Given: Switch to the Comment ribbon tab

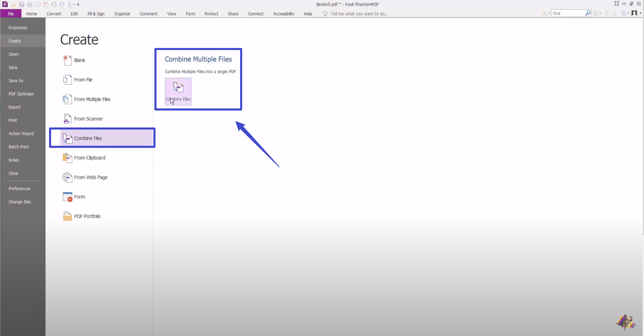Looking at the screenshot, I should click(x=149, y=14).
